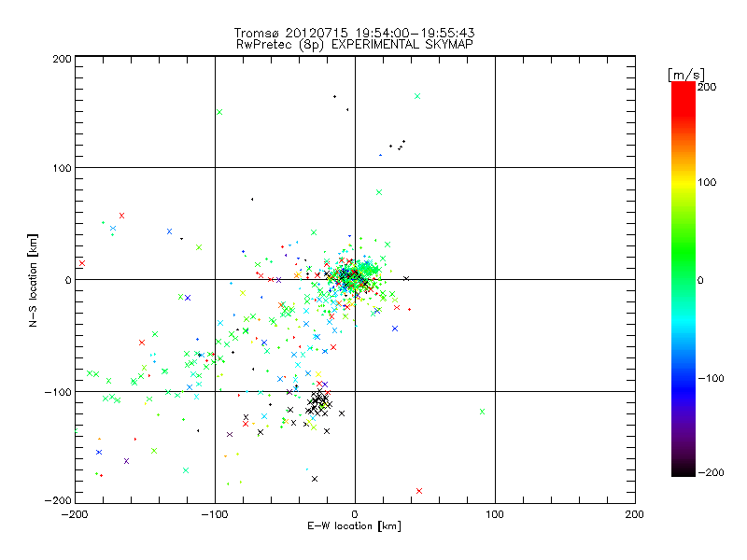Click the '[m/s]' colorbar unit label
The height and width of the screenshot is (560, 747).
pos(686,75)
